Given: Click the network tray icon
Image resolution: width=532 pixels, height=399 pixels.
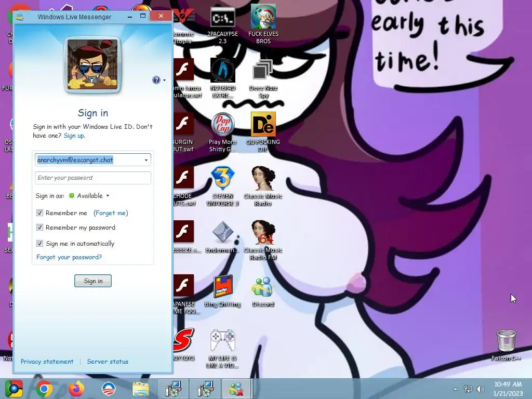Looking at the screenshot, I should tap(468, 389).
